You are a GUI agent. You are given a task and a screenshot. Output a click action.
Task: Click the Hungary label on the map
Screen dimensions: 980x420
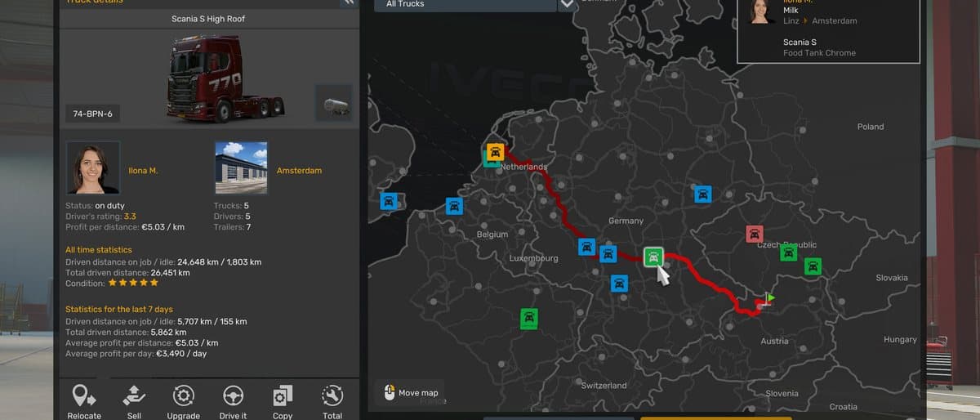pyautogui.click(x=900, y=339)
